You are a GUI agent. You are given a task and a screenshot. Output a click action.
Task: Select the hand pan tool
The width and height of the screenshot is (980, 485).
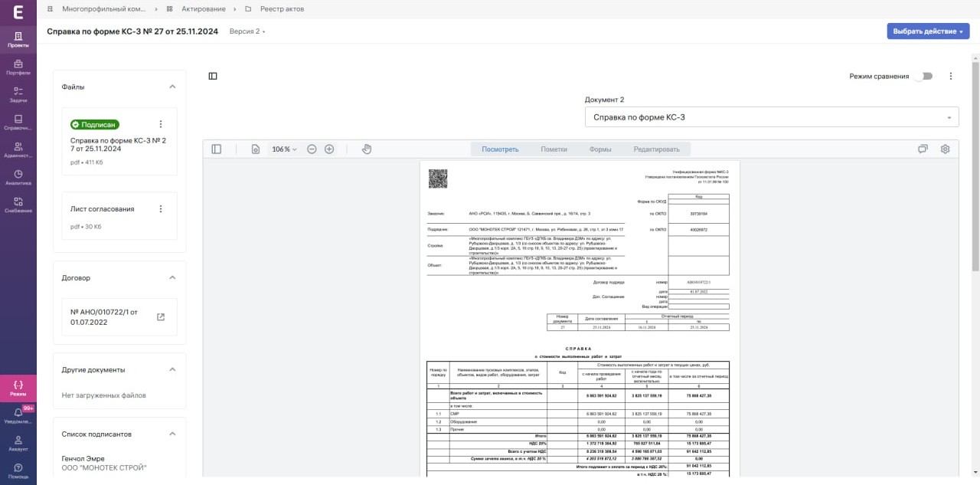[x=367, y=149]
